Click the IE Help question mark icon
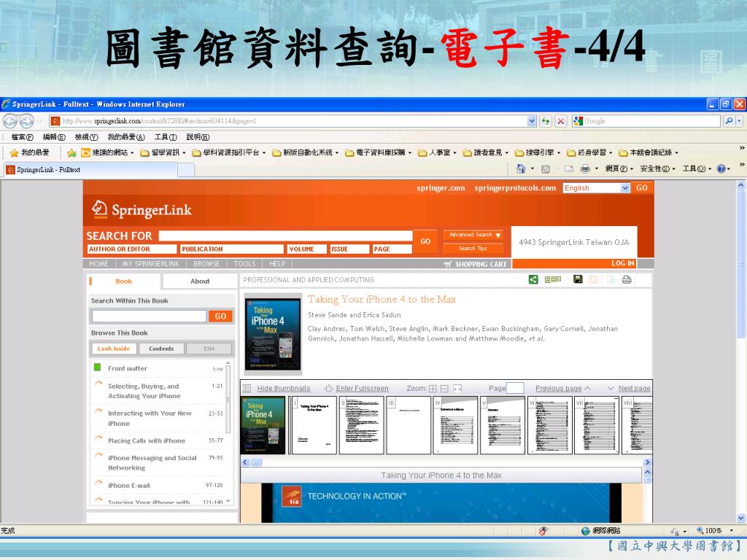 pos(721,168)
